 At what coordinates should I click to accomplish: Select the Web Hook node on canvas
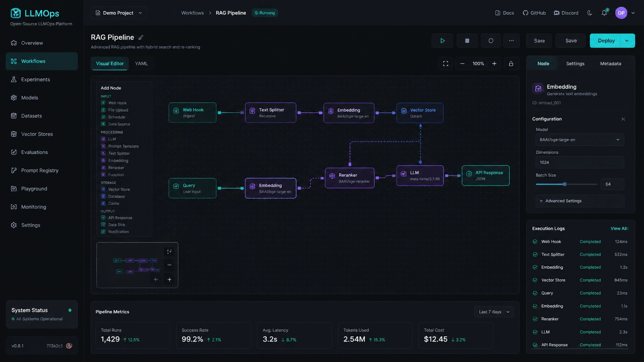tap(192, 113)
